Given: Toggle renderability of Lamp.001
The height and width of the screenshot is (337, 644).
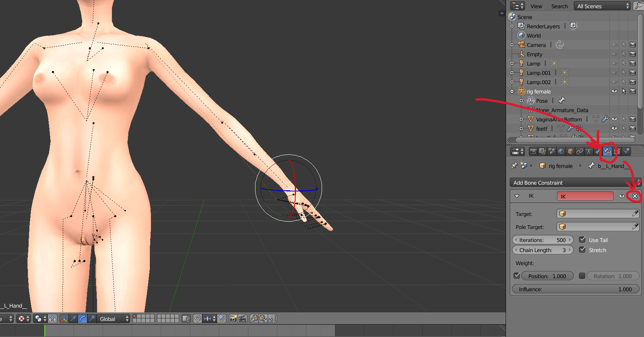Looking at the screenshot, I should (633, 73).
